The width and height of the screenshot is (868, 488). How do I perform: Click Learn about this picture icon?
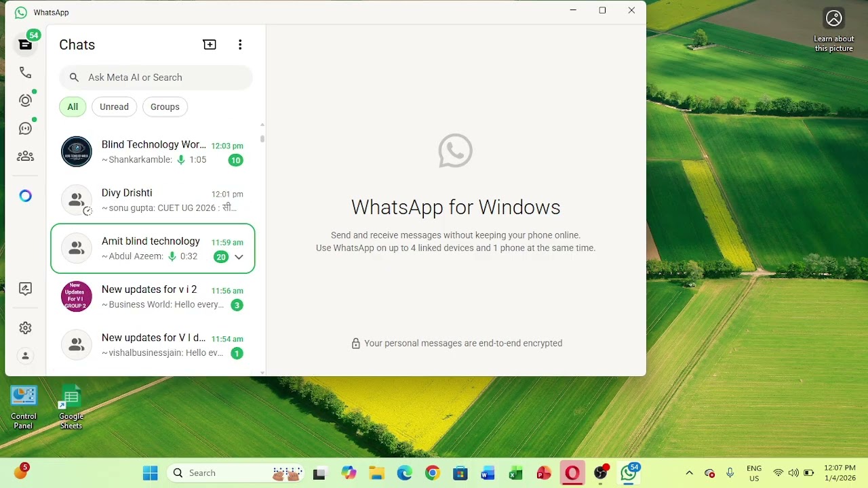pyautogui.click(x=834, y=30)
